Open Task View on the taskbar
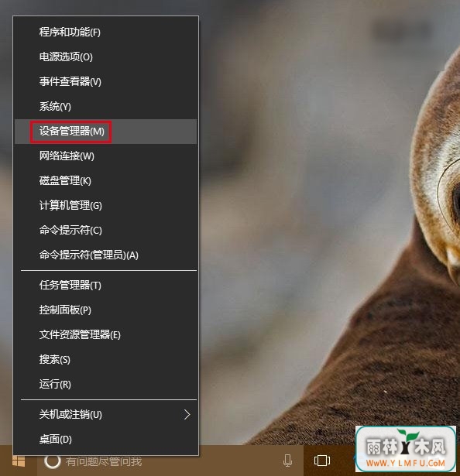 click(x=322, y=461)
